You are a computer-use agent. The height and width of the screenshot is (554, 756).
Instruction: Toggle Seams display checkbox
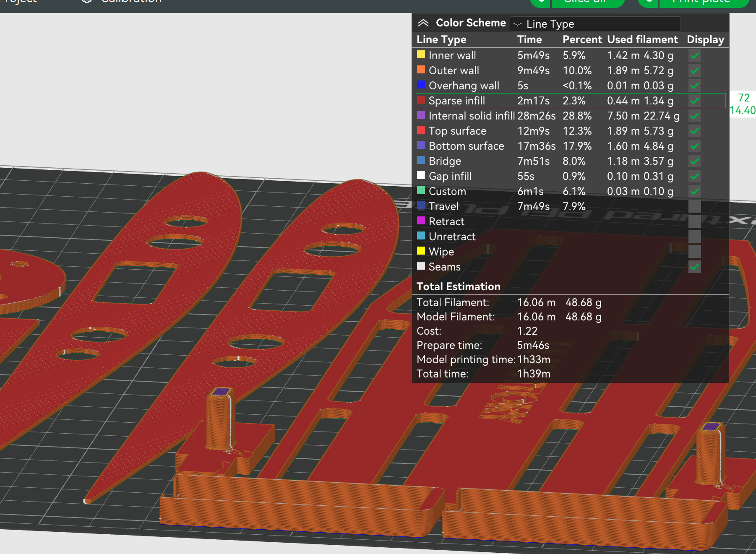[695, 267]
